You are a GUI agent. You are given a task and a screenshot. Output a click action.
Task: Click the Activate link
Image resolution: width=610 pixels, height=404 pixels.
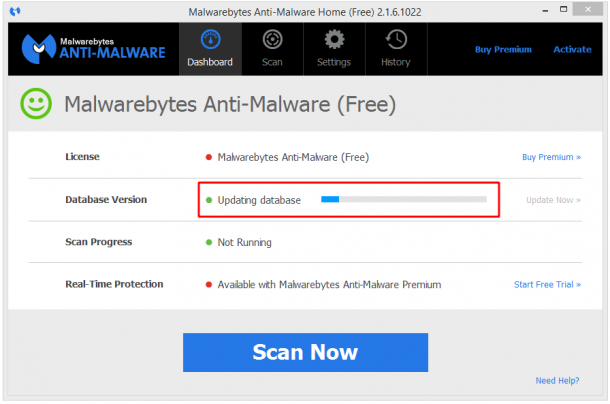pyautogui.click(x=572, y=49)
